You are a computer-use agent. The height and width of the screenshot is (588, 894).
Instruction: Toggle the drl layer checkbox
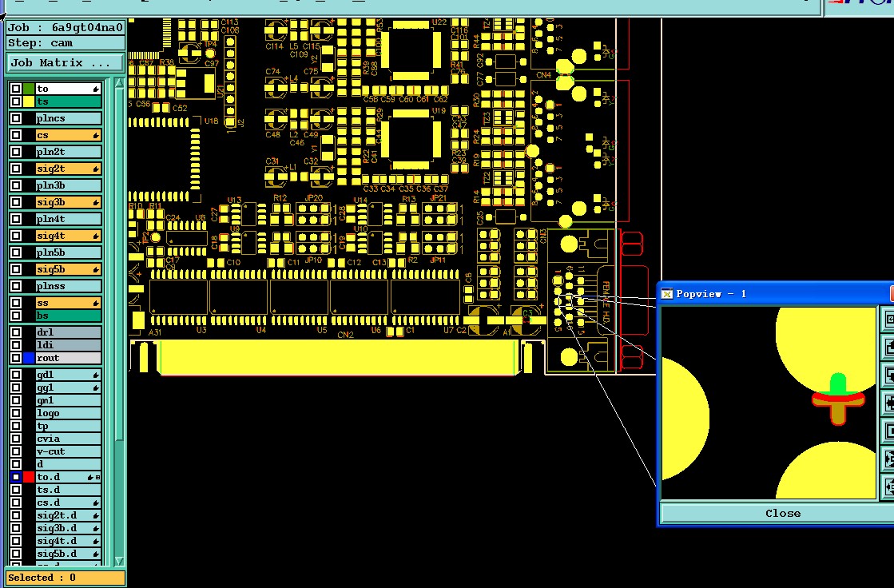[16, 332]
